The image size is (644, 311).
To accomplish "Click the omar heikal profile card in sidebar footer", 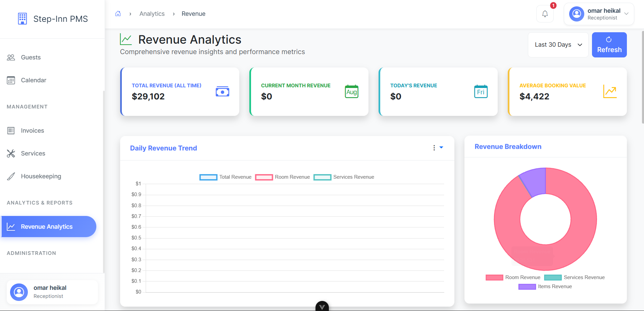I will coord(52,292).
